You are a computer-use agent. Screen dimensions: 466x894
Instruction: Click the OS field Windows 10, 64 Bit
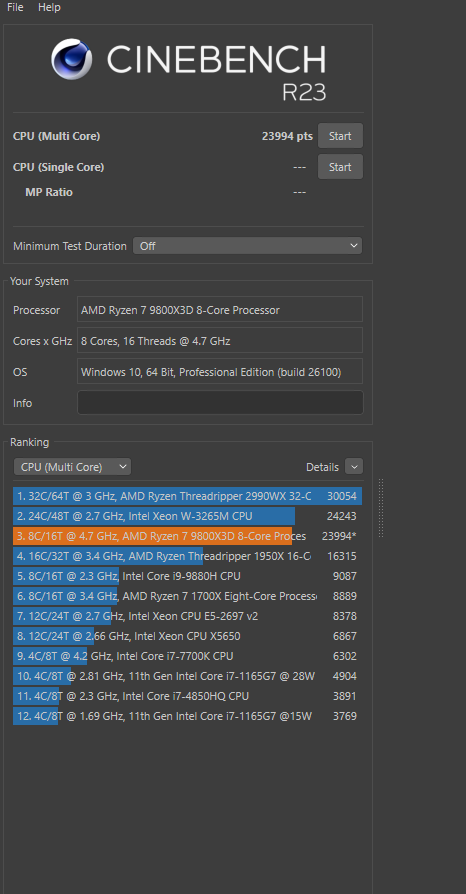220,372
